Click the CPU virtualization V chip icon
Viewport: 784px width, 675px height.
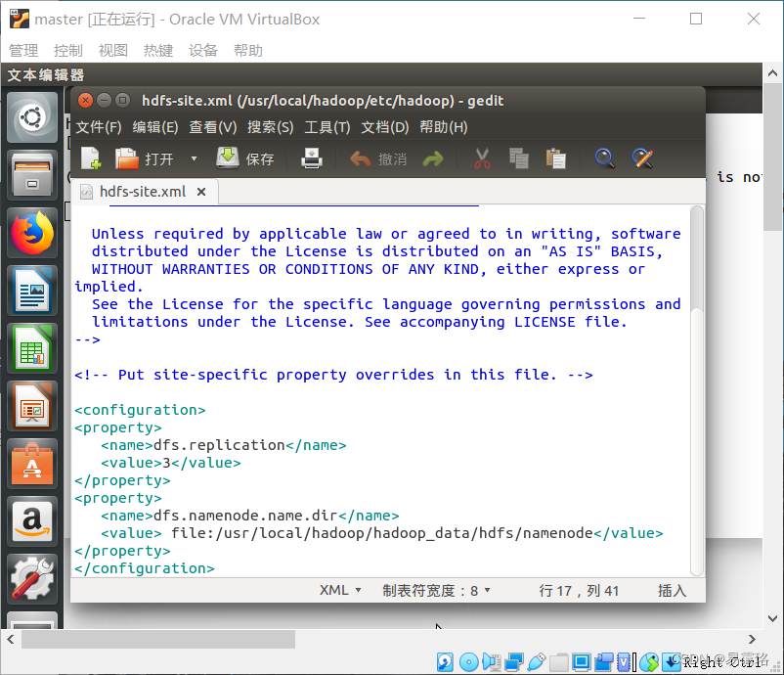click(x=624, y=662)
